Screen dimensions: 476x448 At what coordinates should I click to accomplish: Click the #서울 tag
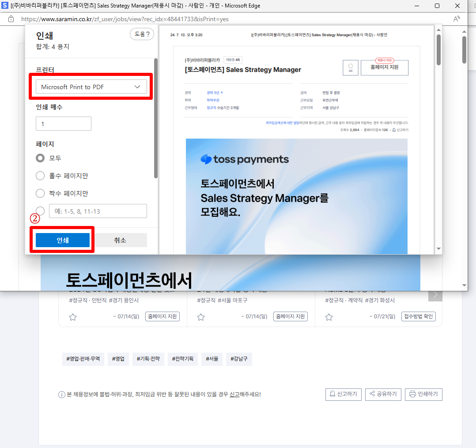click(x=212, y=359)
